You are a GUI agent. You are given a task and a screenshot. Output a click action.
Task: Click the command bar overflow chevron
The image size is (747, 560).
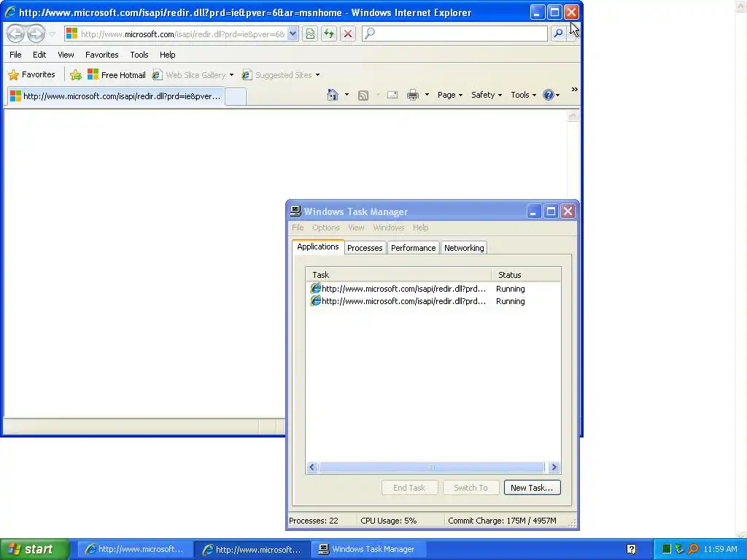coord(575,90)
